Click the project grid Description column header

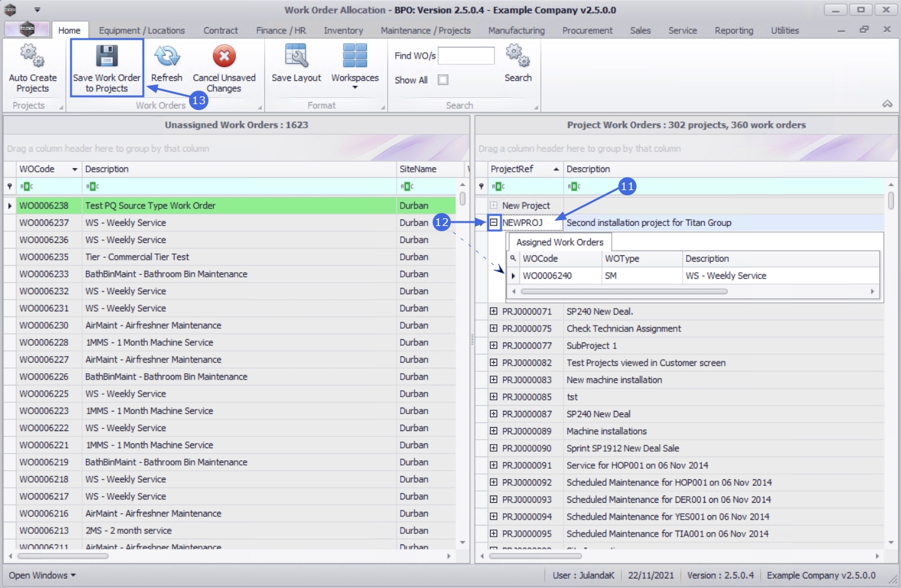click(x=723, y=169)
